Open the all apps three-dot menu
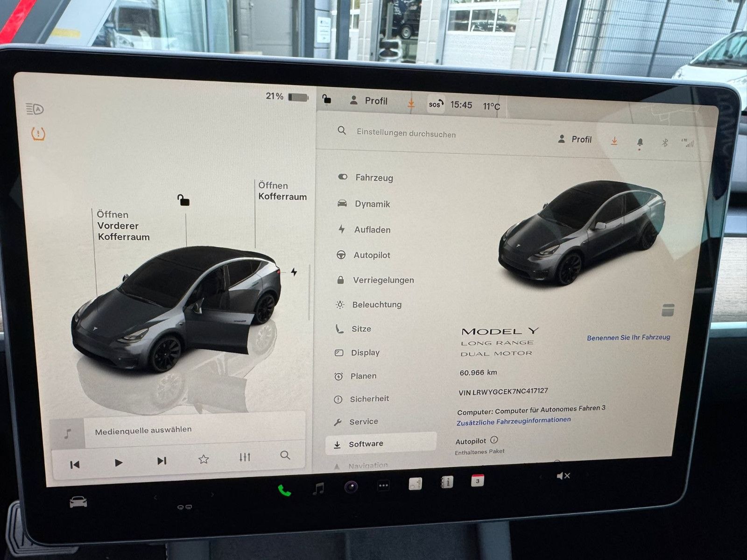This screenshot has width=747, height=560. pyautogui.click(x=383, y=486)
